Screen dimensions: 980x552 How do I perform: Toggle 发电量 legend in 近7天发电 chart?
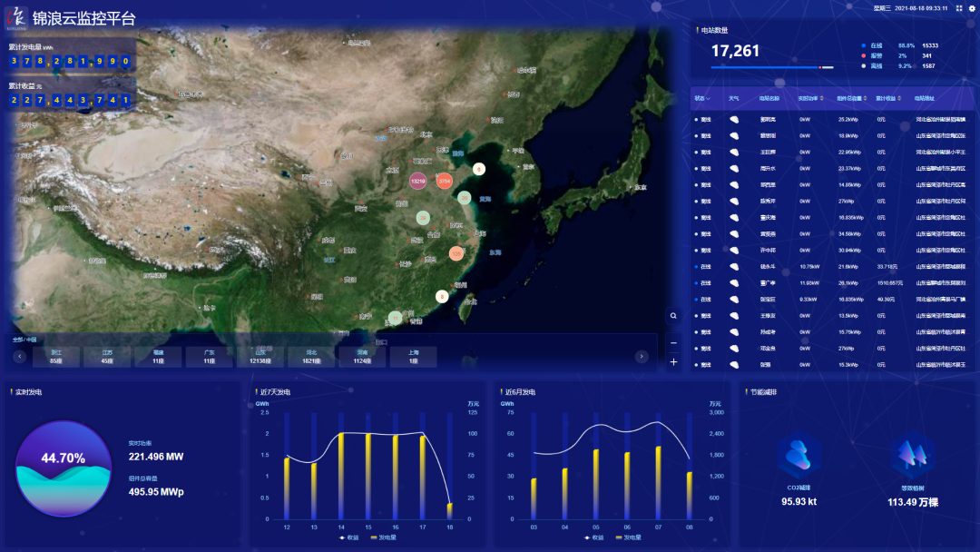tap(383, 537)
